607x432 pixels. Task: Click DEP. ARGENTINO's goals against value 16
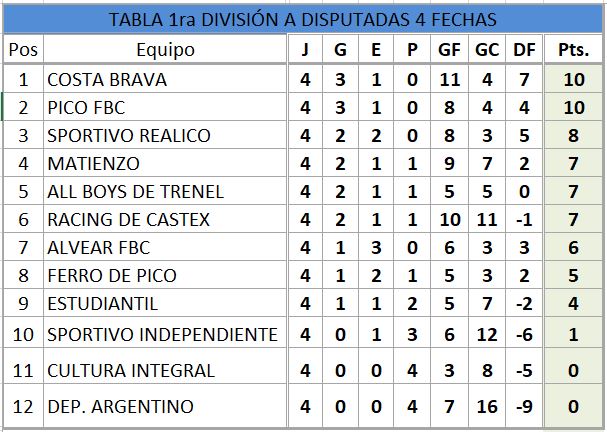pyautogui.click(x=486, y=407)
